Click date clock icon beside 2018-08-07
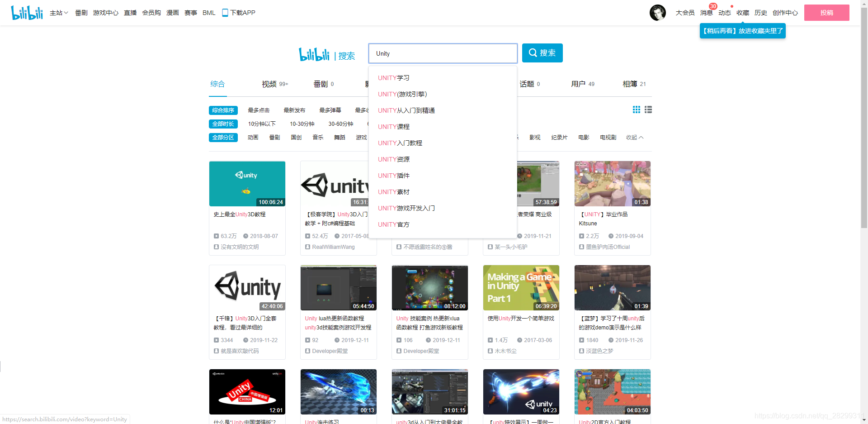The image size is (868, 424). point(245,236)
